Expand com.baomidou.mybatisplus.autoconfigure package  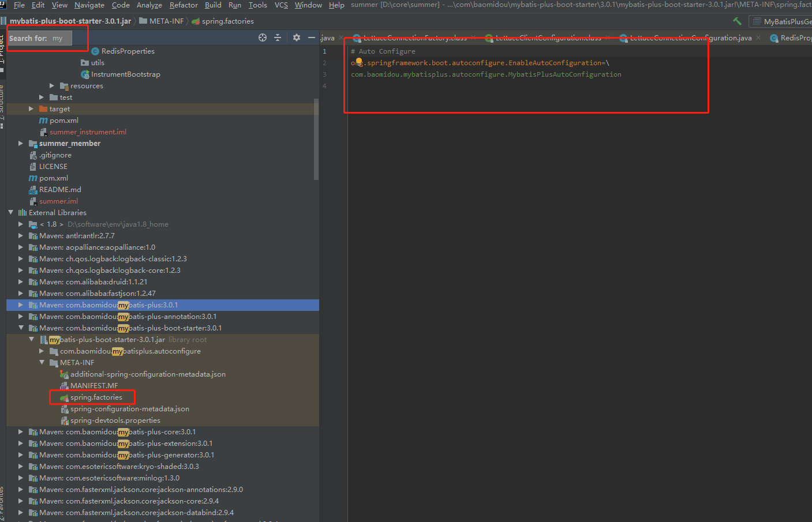[x=42, y=351]
